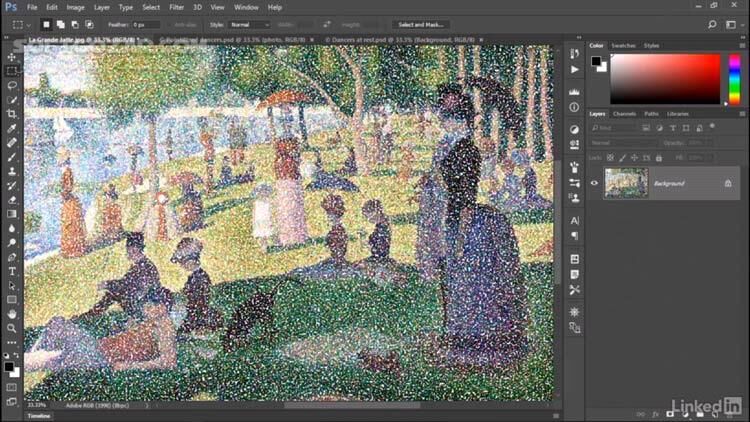Screen dimensions: 750x422
Task: Select the Healing Brush tool
Action: (12, 143)
